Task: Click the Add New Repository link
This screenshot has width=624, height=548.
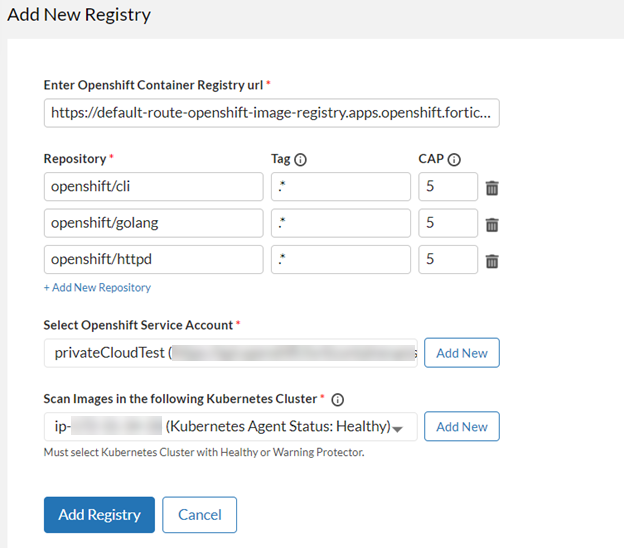Action: pyautogui.click(x=97, y=288)
